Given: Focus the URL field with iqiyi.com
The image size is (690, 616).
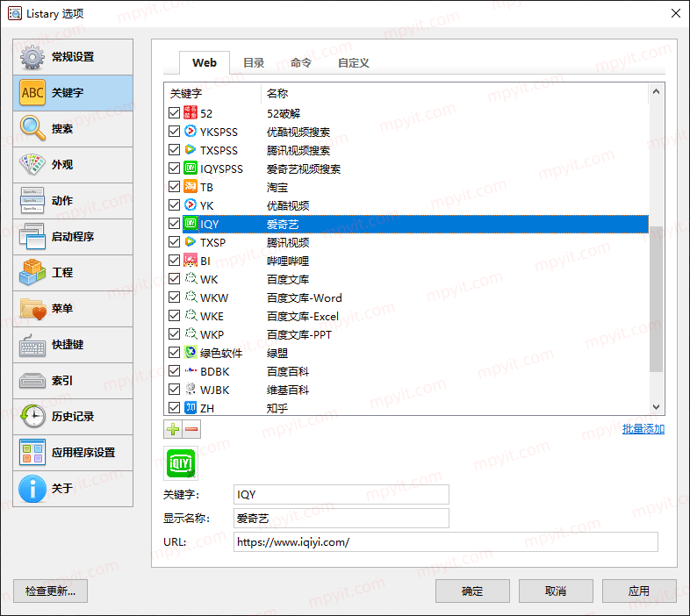Looking at the screenshot, I should 446,542.
